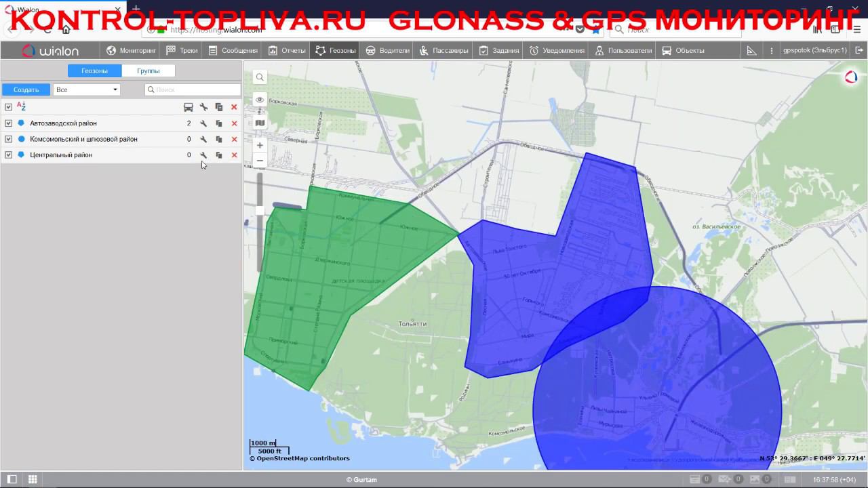Delete the Центральный район geofence
Viewport: 868px width, 488px height.
point(234,155)
